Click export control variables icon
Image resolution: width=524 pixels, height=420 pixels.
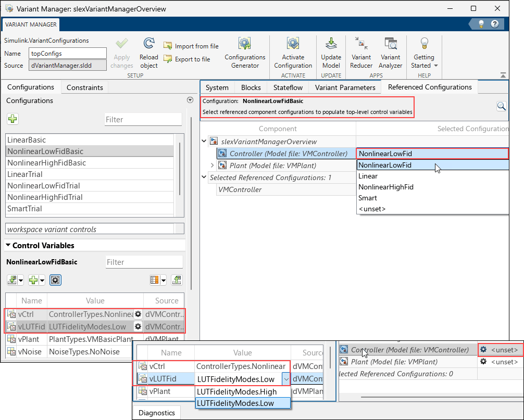click(x=177, y=280)
